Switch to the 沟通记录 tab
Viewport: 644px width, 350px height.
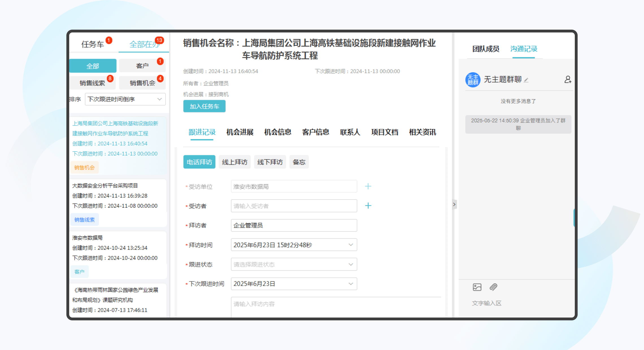524,49
